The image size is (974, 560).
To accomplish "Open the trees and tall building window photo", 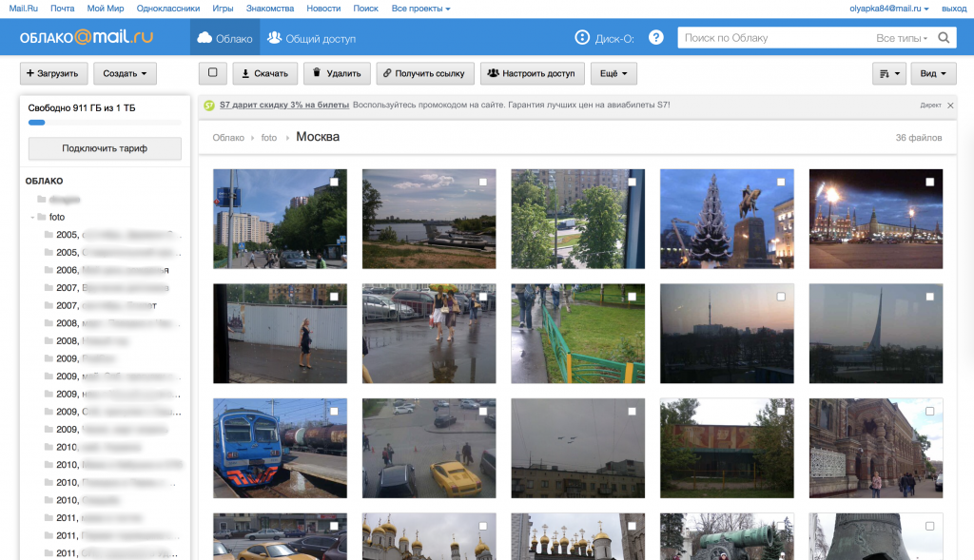I will [x=577, y=219].
